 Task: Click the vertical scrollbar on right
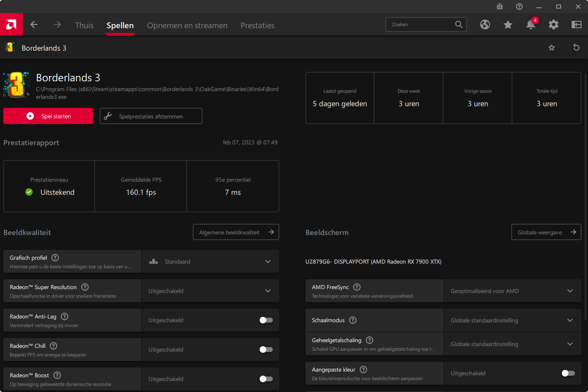click(x=586, y=196)
